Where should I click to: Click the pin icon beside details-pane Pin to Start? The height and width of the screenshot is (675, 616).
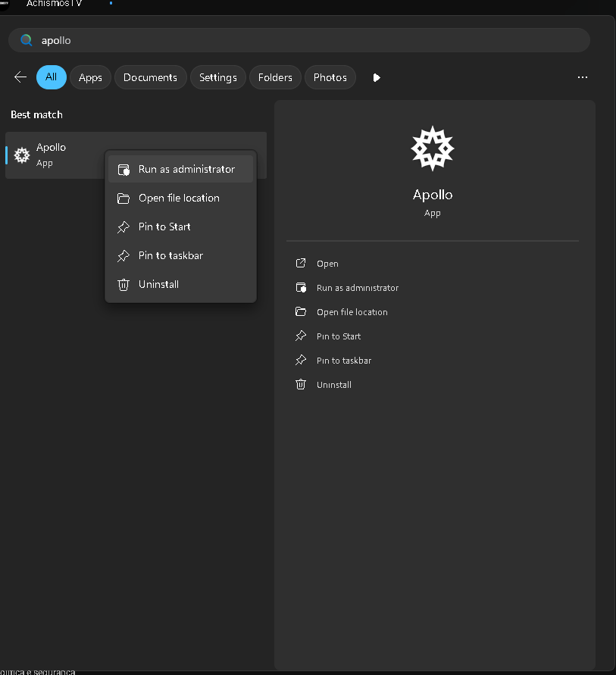point(301,336)
